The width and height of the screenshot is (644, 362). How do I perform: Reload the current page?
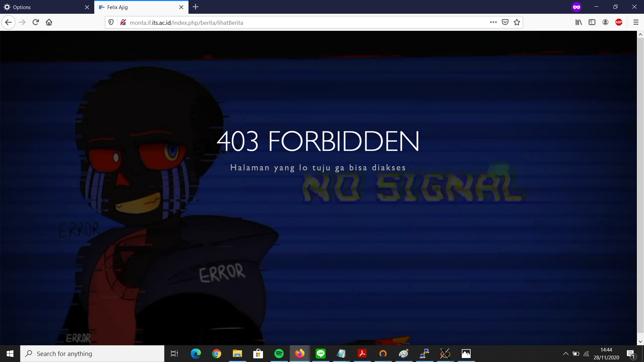36,22
